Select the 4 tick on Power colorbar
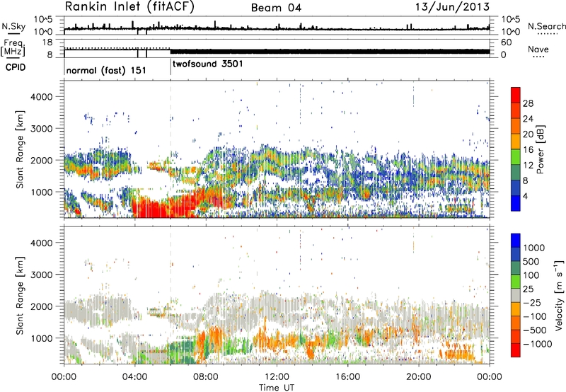566x392 pixels. point(526,196)
